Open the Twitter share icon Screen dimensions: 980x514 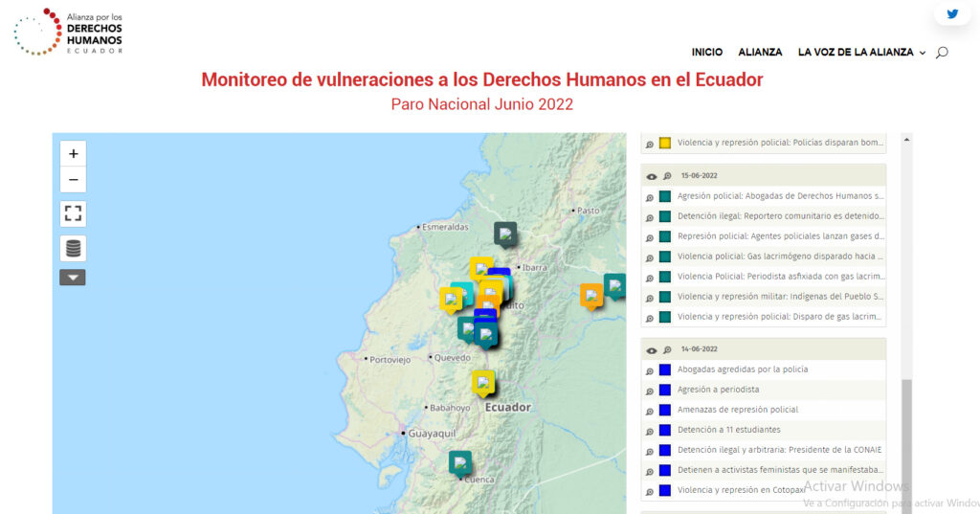point(952,14)
